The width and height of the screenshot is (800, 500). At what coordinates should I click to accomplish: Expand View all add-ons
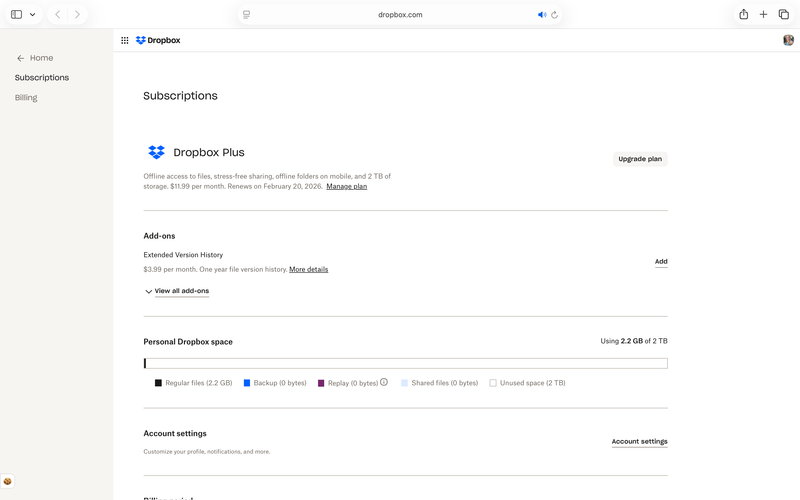point(181,291)
